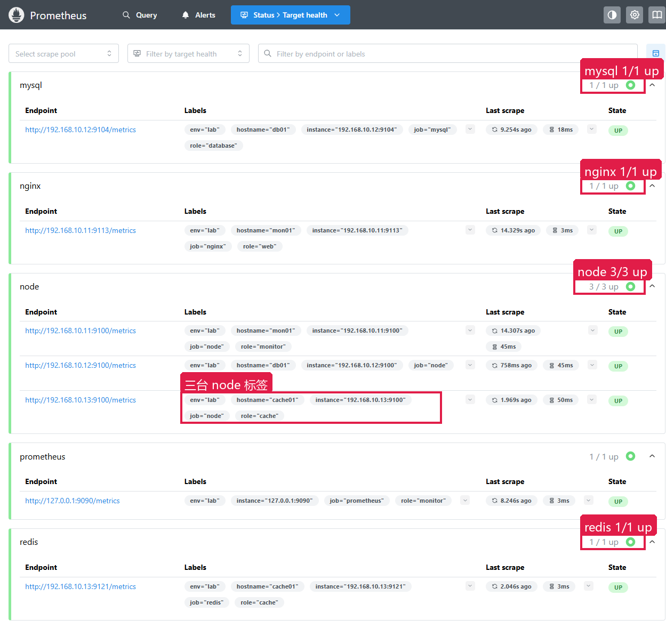Screen dimensions: 666x644
Task: Click the "3 / 3 up" count in the node pool
Action: tap(604, 287)
